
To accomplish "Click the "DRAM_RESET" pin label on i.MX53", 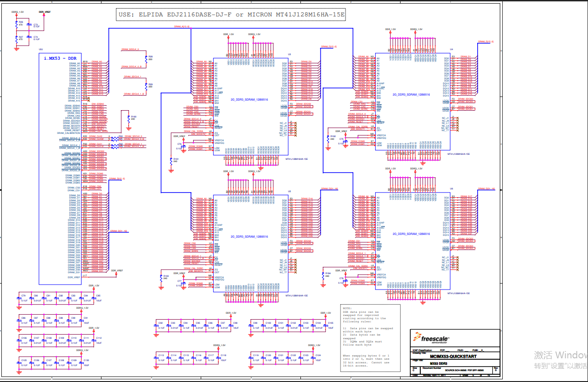I will (x=73, y=131).
